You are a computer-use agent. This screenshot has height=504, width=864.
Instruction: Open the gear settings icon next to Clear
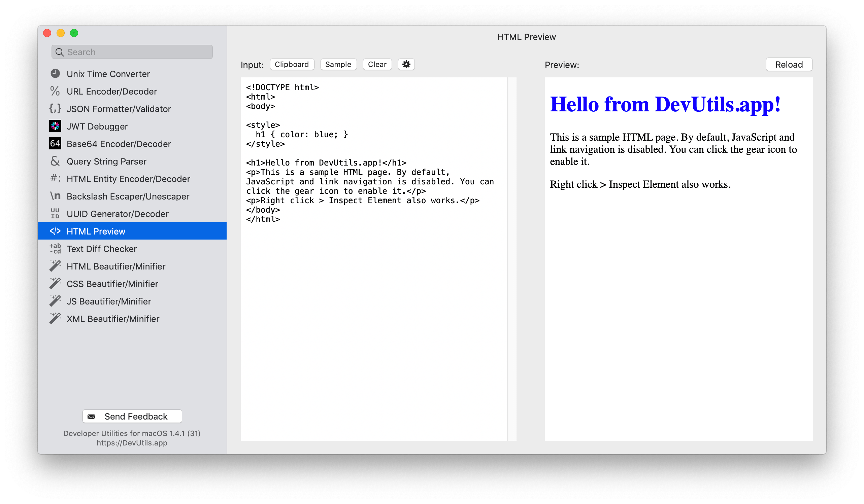click(406, 64)
